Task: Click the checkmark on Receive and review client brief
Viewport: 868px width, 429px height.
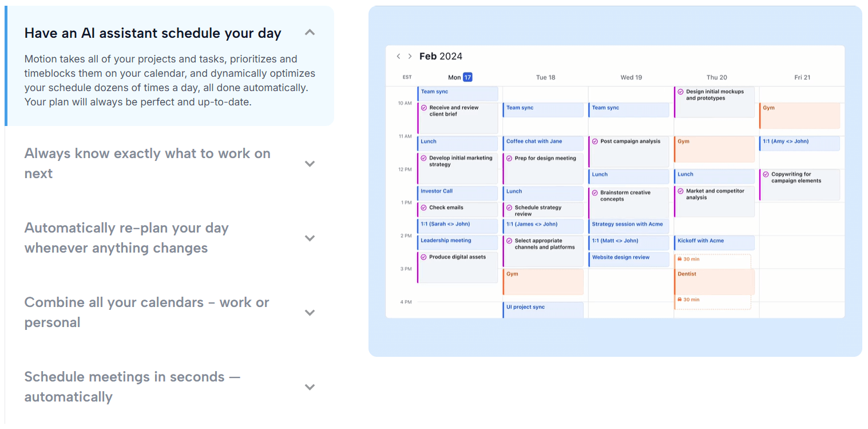Action: click(423, 107)
